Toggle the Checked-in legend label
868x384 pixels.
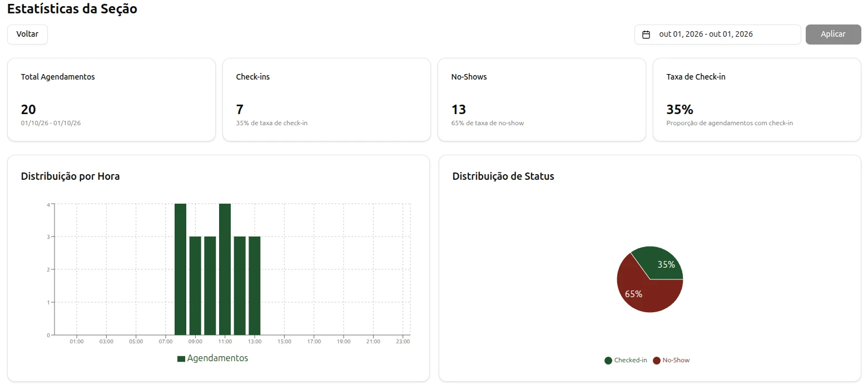(631, 361)
